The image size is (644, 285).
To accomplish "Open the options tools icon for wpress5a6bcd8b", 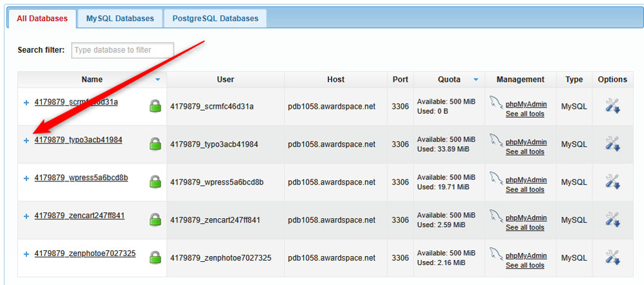I will pos(612,181).
